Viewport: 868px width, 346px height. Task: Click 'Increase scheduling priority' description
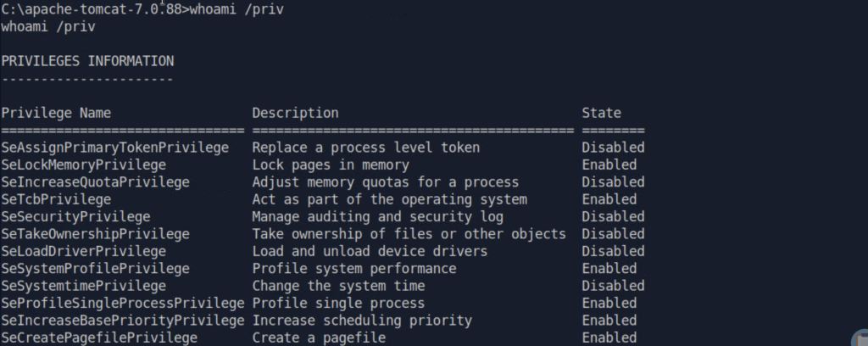coord(362,321)
